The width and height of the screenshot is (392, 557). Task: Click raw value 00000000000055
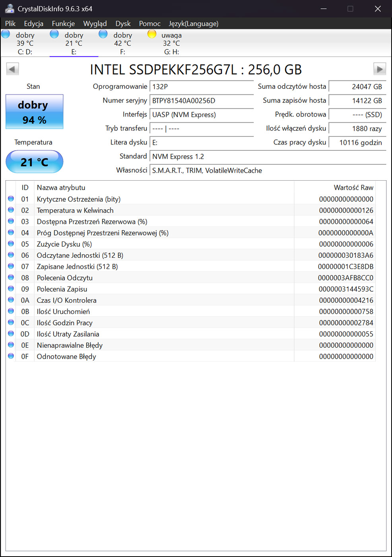346,334
